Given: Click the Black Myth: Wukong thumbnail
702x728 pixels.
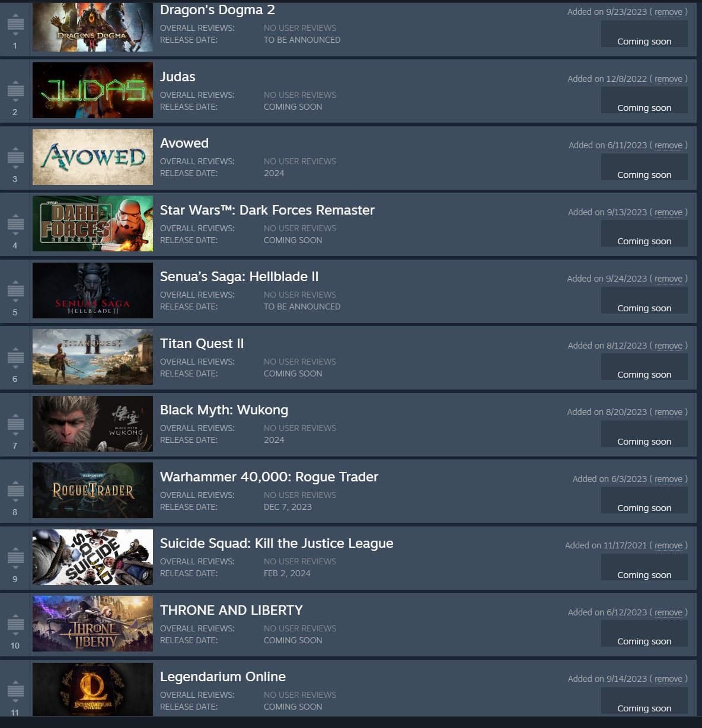Looking at the screenshot, I should click(x=92, y=424).
